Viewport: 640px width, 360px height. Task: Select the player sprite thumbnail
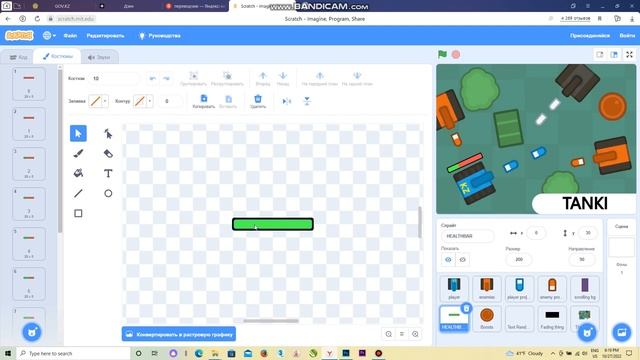pyautogui.click(x=454, y=288)
